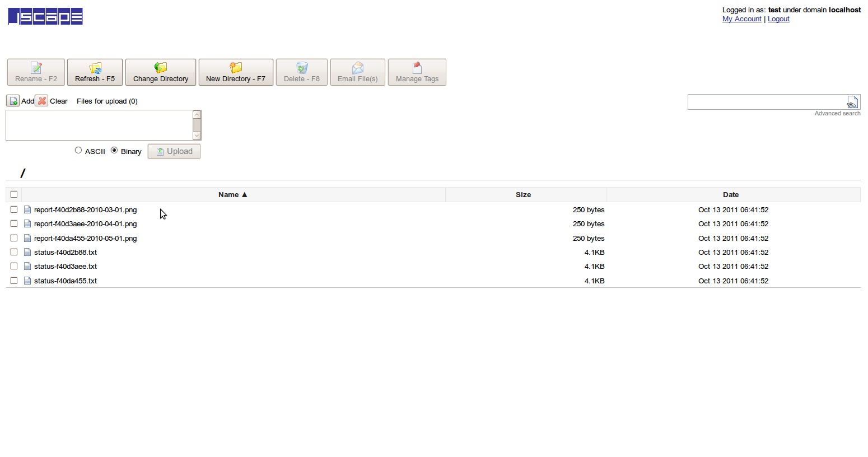The height and width of the screenshot is (457, 868).
Task: Check the checkbox for report-f40d3aee-2010-04-01.png
Action: click(x=13, y=223)
